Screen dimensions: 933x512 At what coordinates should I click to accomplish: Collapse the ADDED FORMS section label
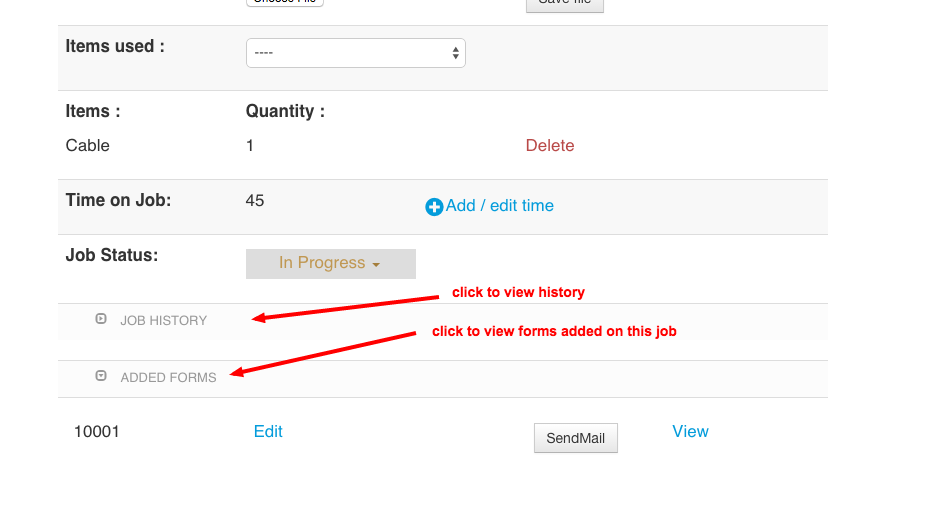pyautogui.click(x=168, y=378)
